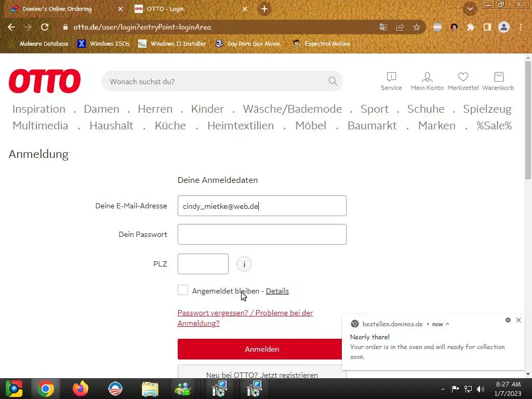Open the Windows 11 Installer bookmark

172,44
